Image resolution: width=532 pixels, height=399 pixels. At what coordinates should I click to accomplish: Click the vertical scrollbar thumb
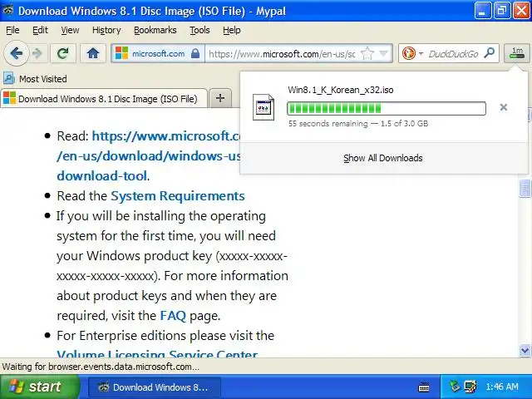(525, 188)
